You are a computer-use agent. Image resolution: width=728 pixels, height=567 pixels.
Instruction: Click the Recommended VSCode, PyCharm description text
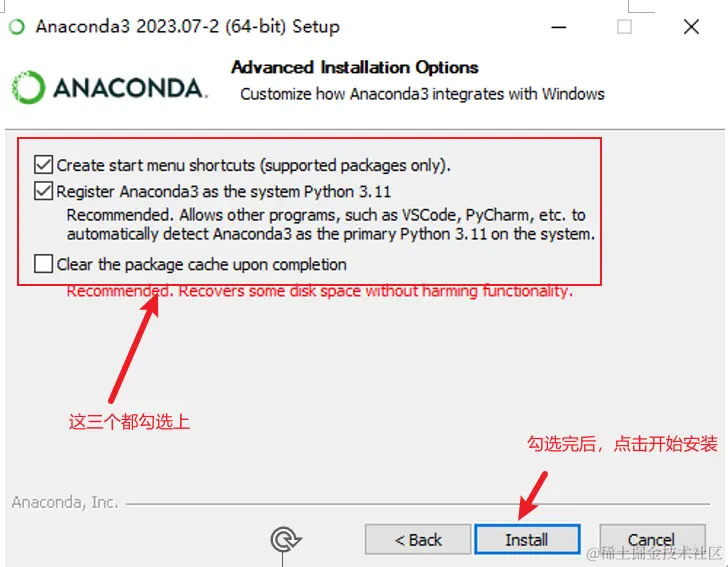coord(331,224)
